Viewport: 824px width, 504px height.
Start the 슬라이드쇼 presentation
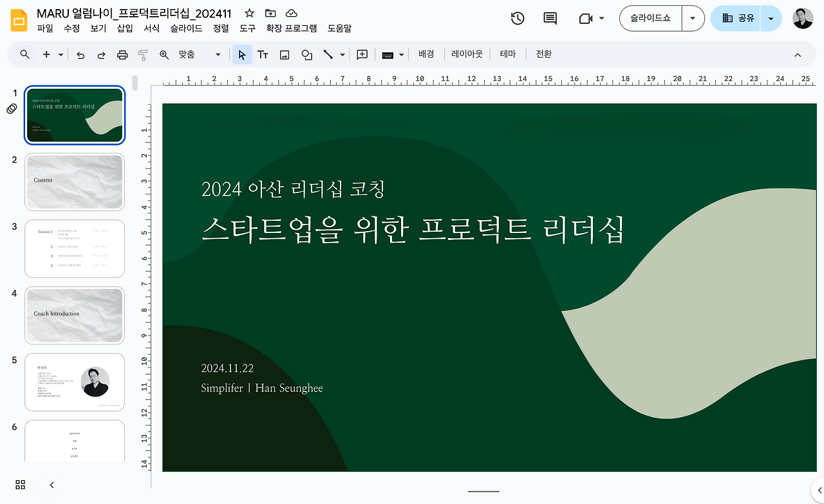650,19
